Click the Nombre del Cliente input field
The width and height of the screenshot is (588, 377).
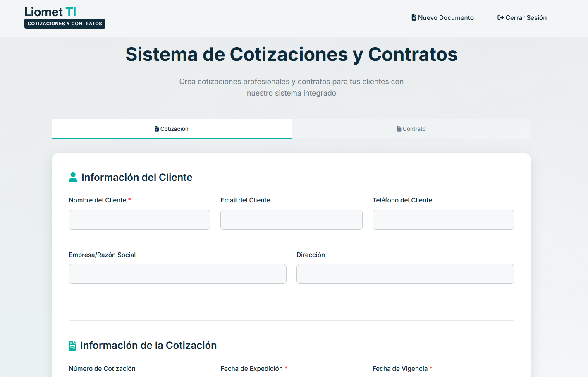pyautogui.click(x=139, y=220)
